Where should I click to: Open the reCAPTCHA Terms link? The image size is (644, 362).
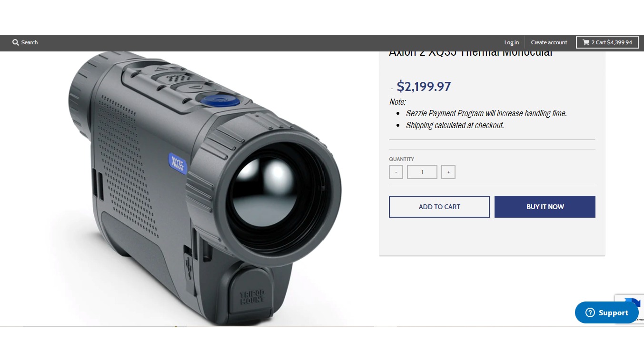641,320
